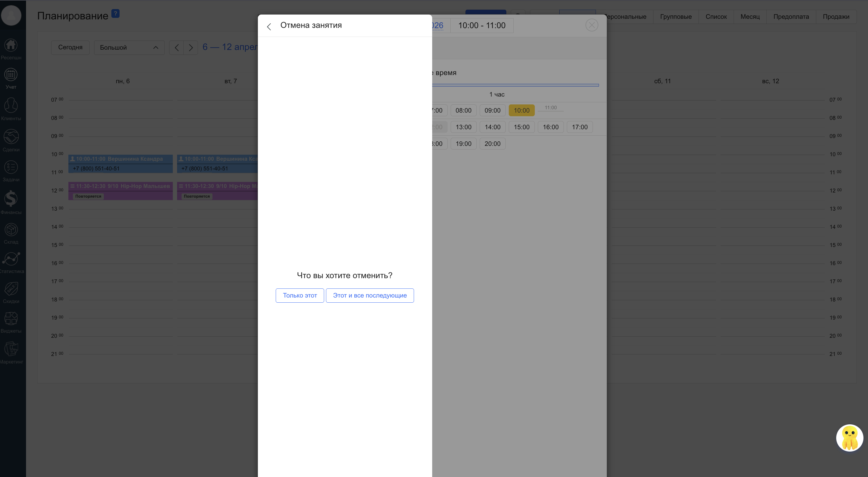Screen dimensions: 868x477
Task: Go to previous week arrow
Action: [x=176, y=48]
